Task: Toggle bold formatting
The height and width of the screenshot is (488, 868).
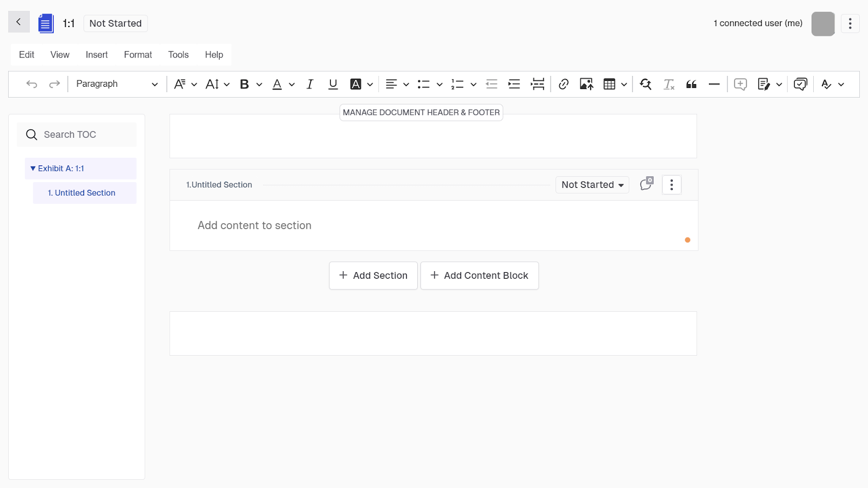Action: pyautogui.click(x=244, y=84)
